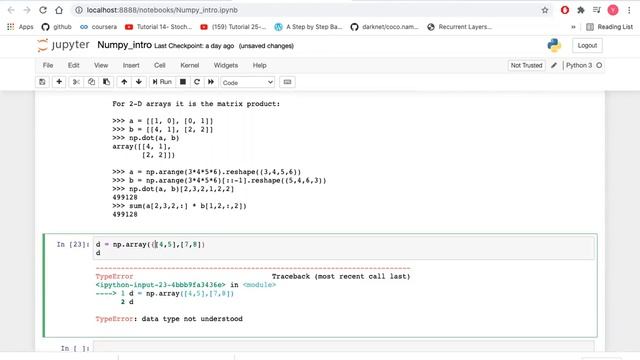Open the Opera red extension icon
The width and height of the screenshot is (640, 360).
tap(565, 10)
